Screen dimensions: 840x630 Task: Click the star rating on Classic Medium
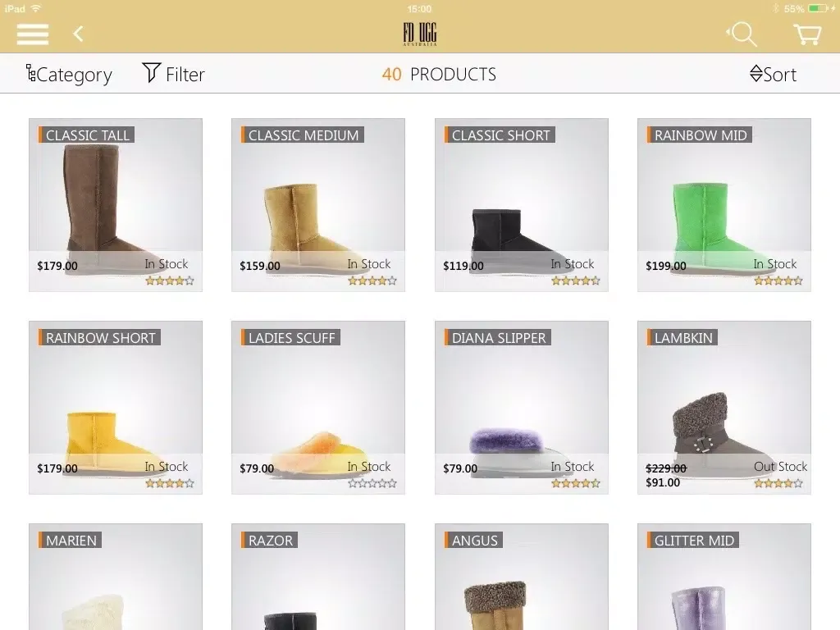click(372, 281)
